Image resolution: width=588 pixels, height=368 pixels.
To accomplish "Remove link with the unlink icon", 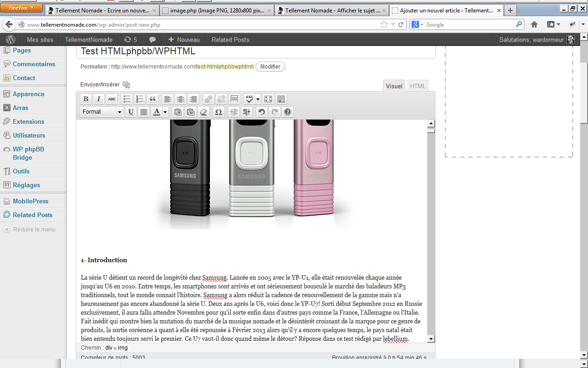I will [x=221, y=99].
